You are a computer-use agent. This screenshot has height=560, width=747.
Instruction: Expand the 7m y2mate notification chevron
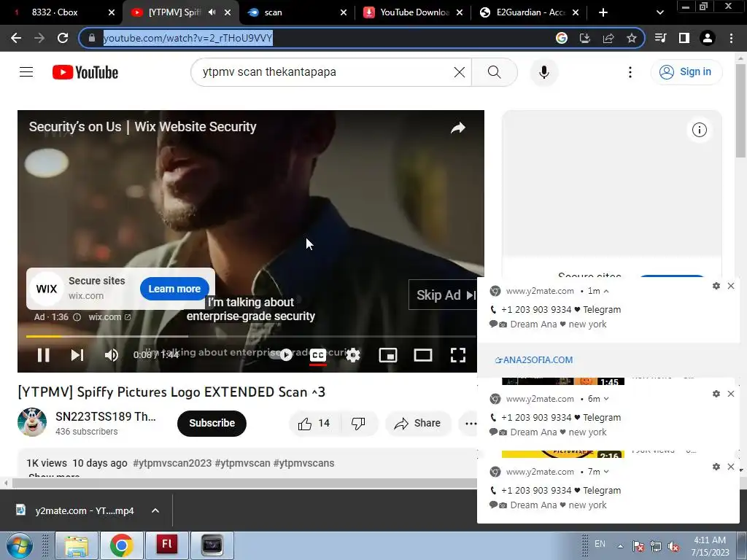click(606, 472)
